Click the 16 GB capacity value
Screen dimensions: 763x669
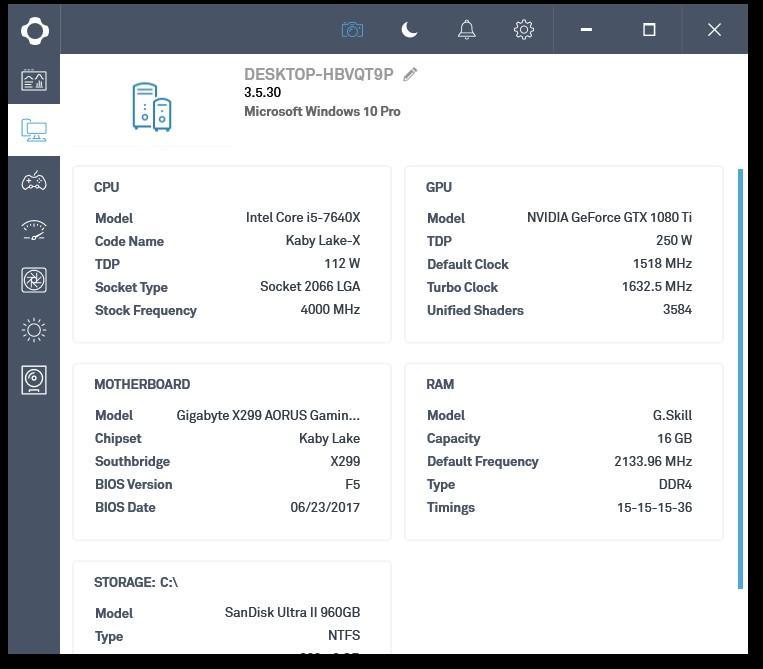[x=674, y=438]
